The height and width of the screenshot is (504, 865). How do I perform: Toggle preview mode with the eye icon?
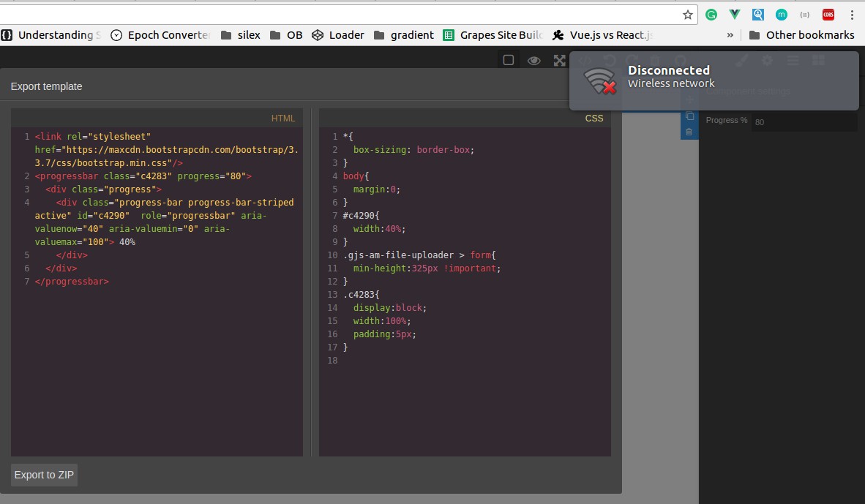[x=534, y=60]
